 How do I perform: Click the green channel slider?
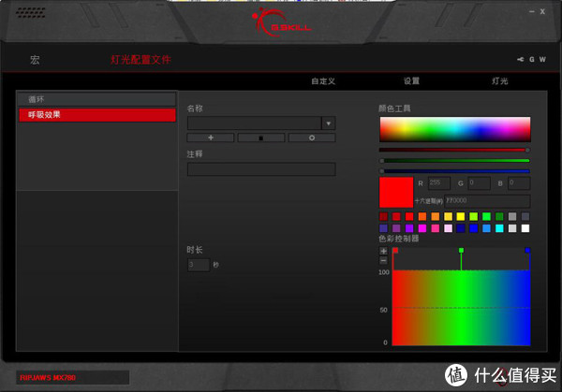pyautogui.click(x=454, y=161)
